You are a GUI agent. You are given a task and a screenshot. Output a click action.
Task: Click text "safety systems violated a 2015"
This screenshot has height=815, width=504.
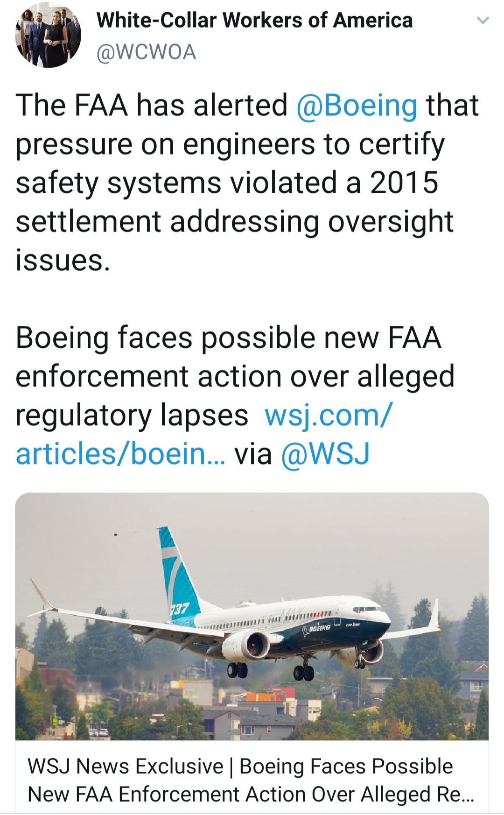[x=227, y=183]
